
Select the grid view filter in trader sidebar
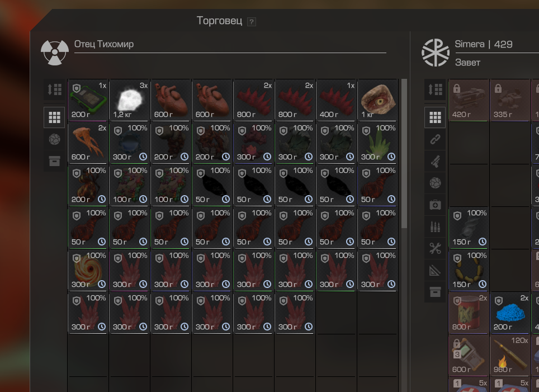pyautogui.click(x=54, y=117)
